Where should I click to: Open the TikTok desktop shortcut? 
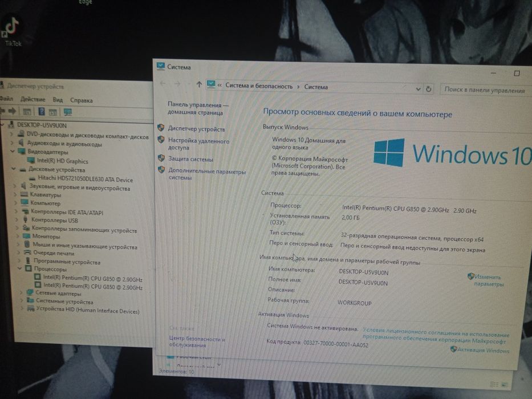[x=12, y=31]
